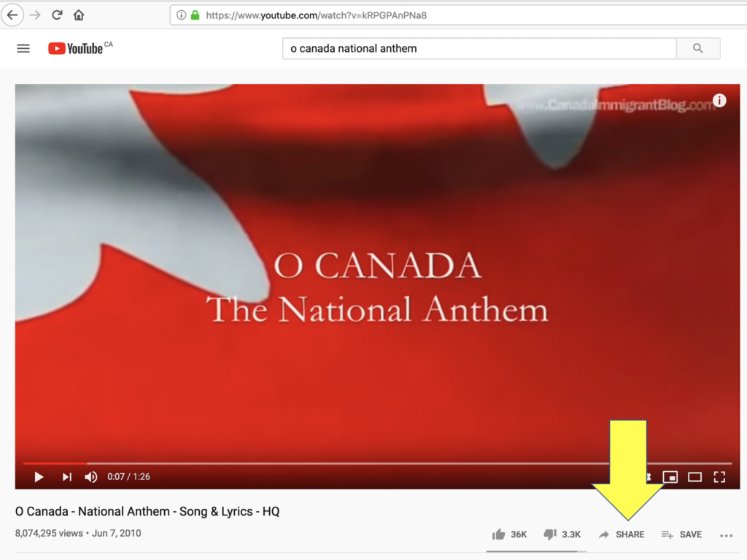The width and height of the screenshot is (747, 560).
Task: Like the video with thumbs up
Action: [x=509, y=534]
